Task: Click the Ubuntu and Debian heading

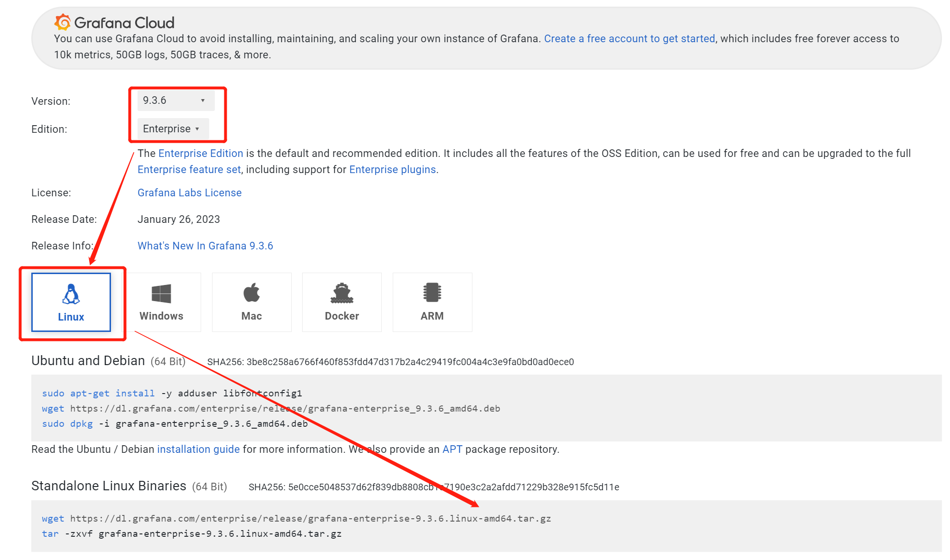Action: coord(88,361)
